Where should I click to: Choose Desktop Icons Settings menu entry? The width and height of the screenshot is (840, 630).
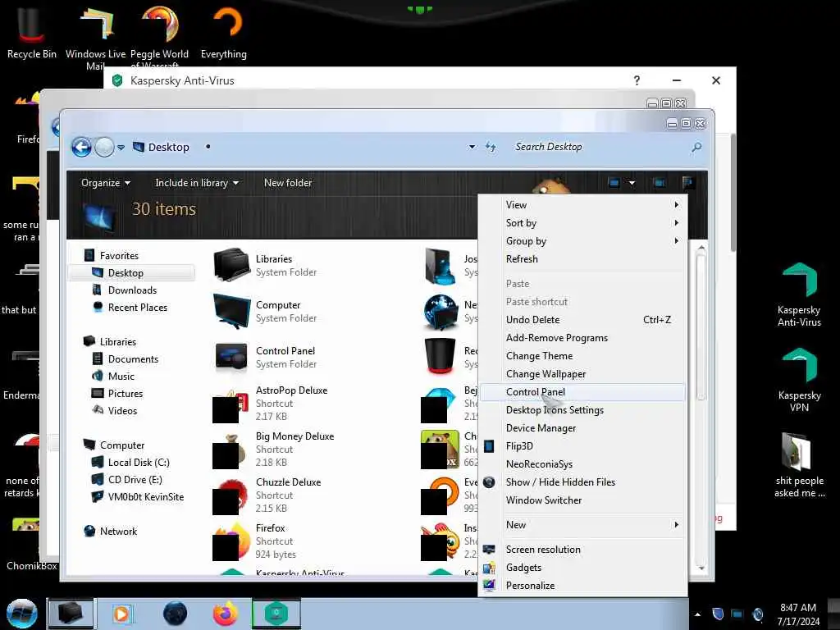583,410
